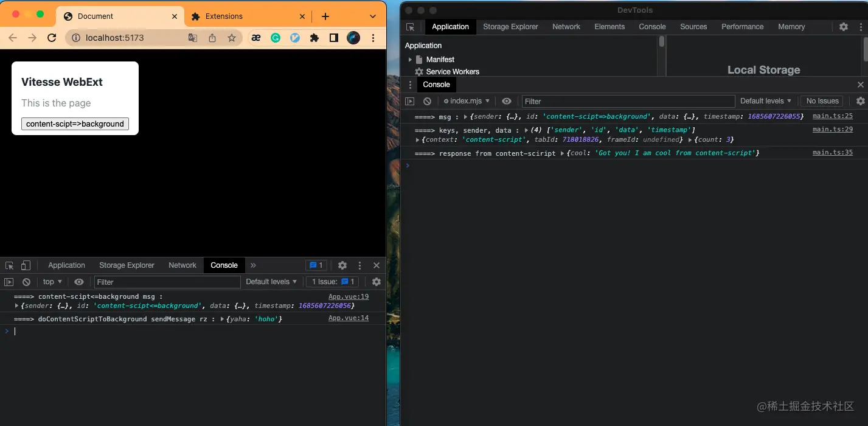Open Storage Explorer tab in DevTools window
The width and height of the screenshot is (868, 426).
click(511, 27)
